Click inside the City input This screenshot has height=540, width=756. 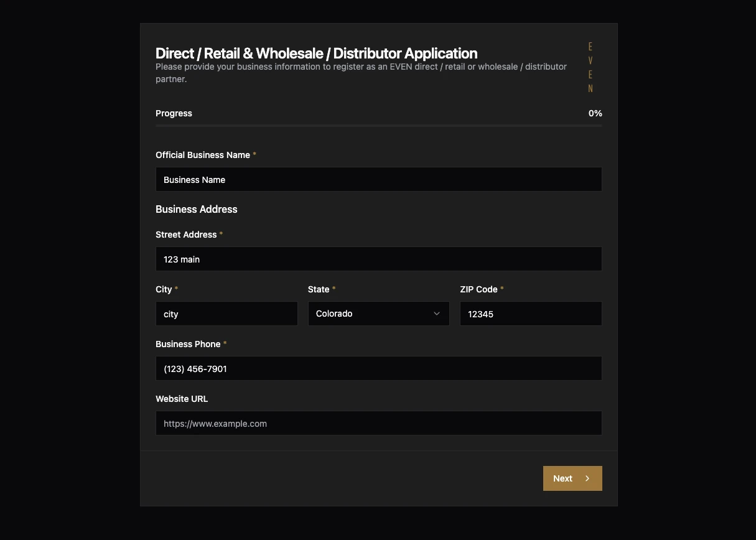pyautogui.click(x=226, y=314)
